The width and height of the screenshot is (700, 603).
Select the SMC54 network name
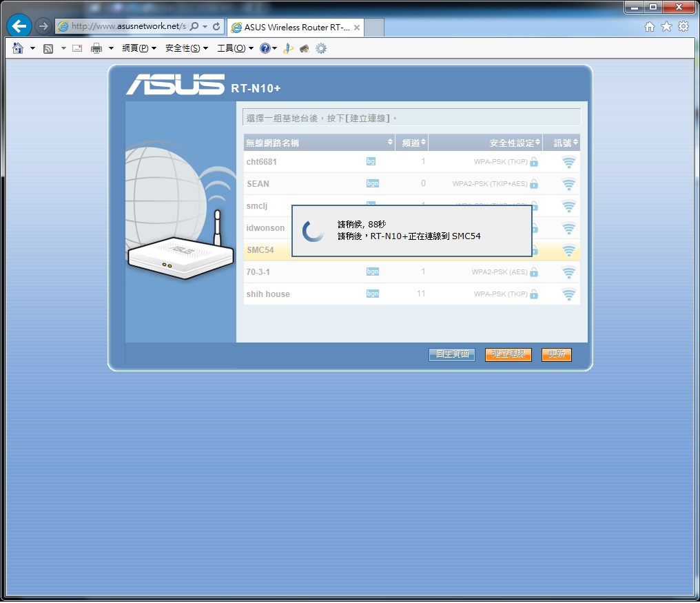click(260, 250)
